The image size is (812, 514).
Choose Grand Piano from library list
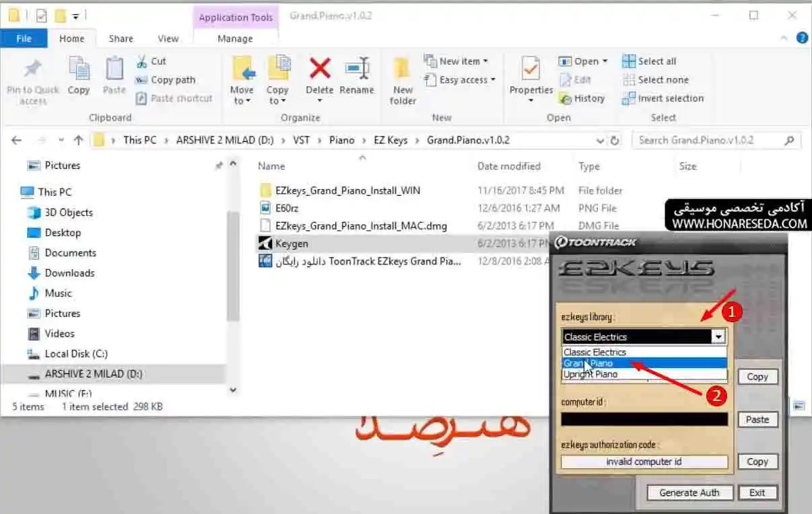point(644,363)
